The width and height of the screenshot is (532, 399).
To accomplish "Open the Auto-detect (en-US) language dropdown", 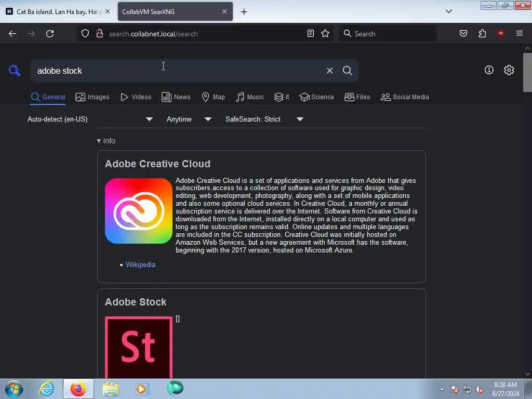I will tap(90, 119).
